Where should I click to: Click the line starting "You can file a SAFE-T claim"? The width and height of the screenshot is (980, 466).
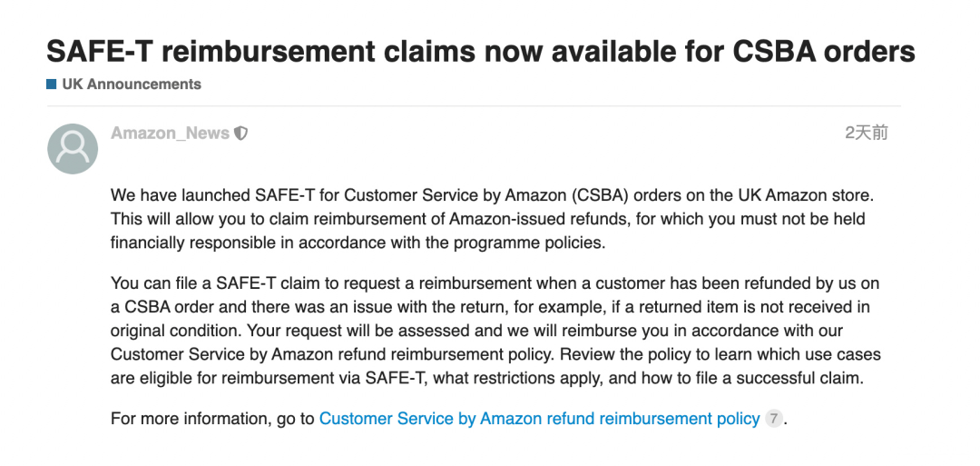tap(495, 283)
